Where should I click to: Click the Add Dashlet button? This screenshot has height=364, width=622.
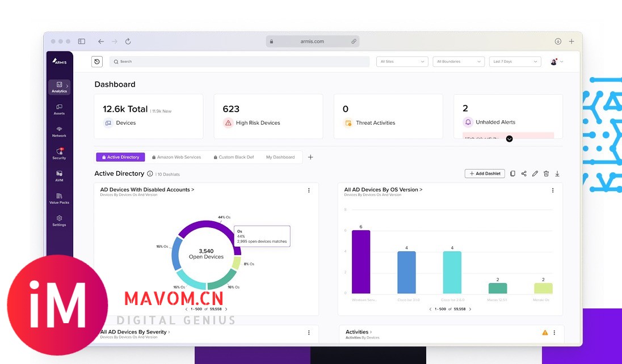485,173
